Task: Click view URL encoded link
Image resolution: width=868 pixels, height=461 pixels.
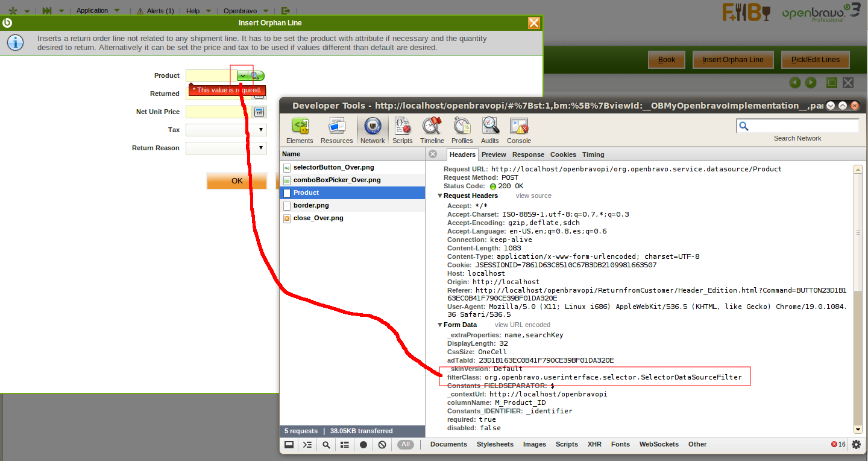Action: [x=523, y=325]
